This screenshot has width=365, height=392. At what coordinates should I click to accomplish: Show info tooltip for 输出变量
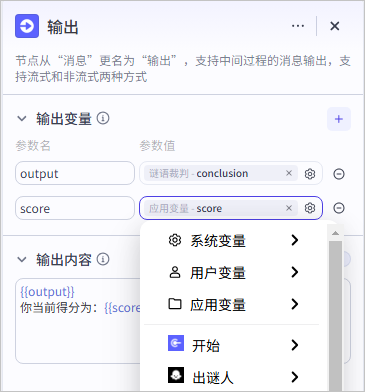[103, 118]
